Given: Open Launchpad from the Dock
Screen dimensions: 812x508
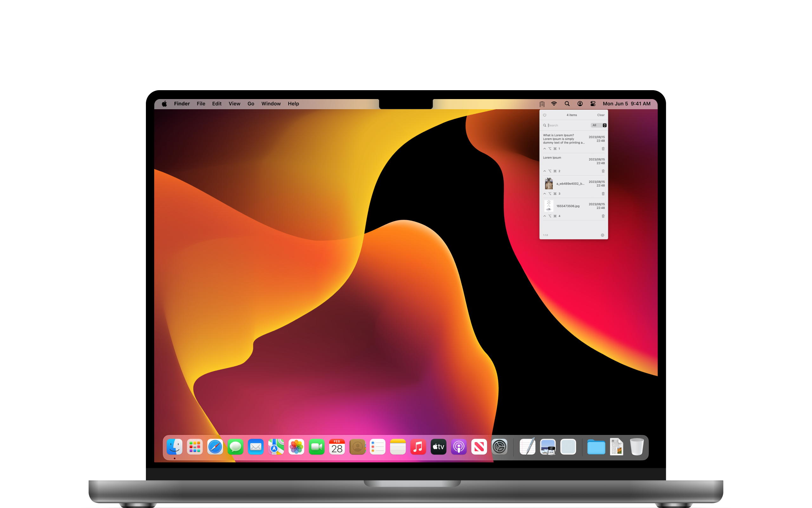Looking at the screenshot, I should (x=195, y=447).
